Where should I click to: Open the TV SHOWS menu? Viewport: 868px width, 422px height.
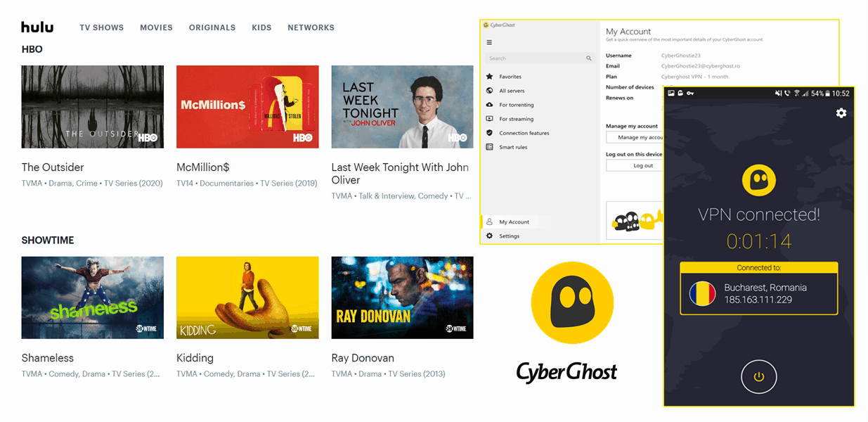101,27
